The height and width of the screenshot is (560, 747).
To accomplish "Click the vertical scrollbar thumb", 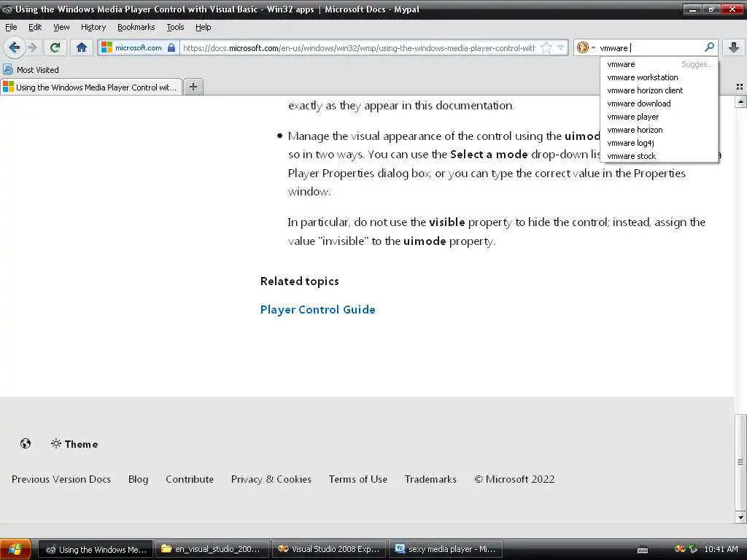I will pos(740,462).
